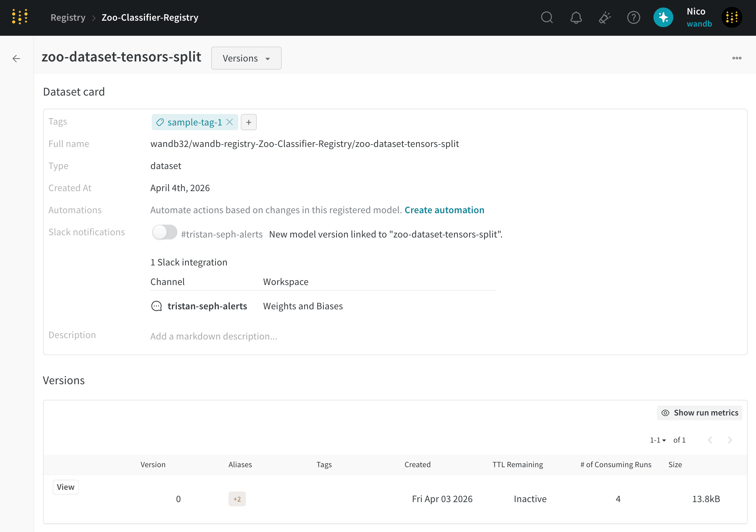Open the search icon in header
The image size is (756, 532).
[547, 17]
